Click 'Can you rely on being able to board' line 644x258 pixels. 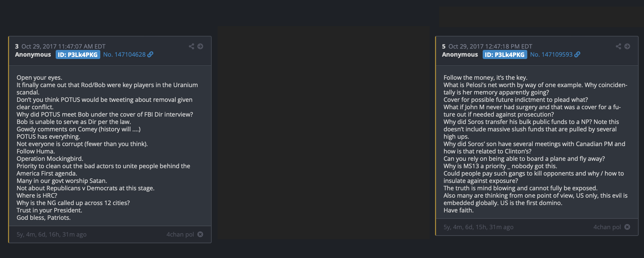coord(524,158)
